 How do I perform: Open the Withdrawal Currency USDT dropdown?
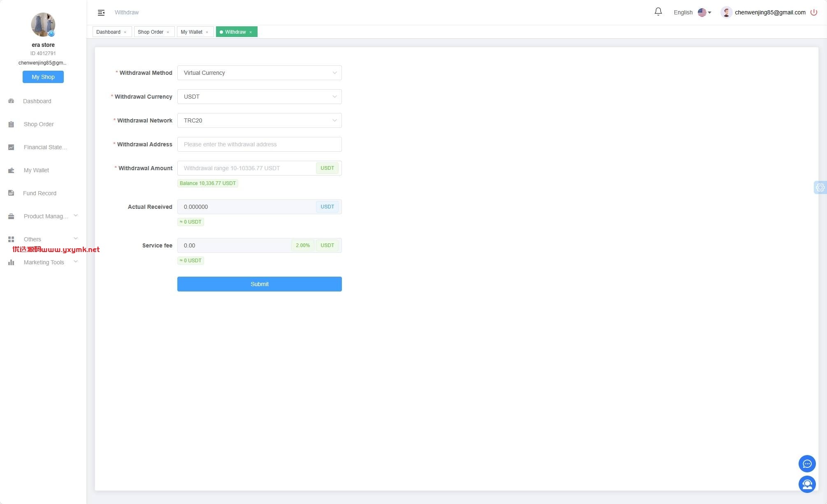click(259, 97)
